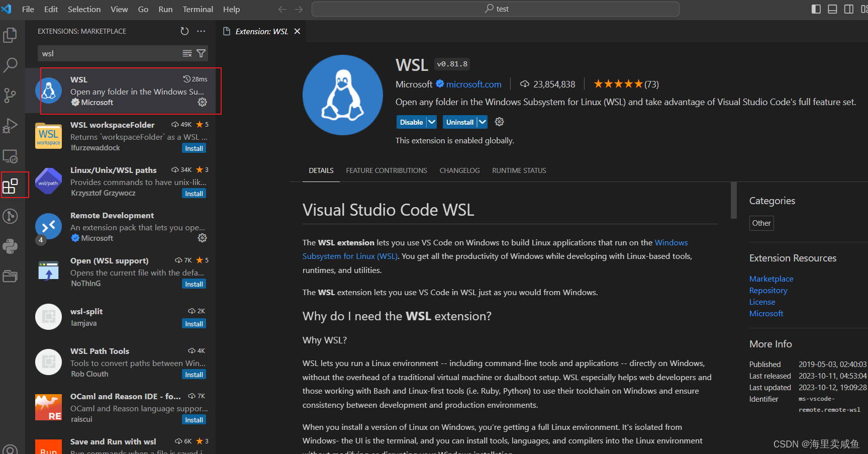
Task: Click the test search box at top
Action: tap(495, 9)
